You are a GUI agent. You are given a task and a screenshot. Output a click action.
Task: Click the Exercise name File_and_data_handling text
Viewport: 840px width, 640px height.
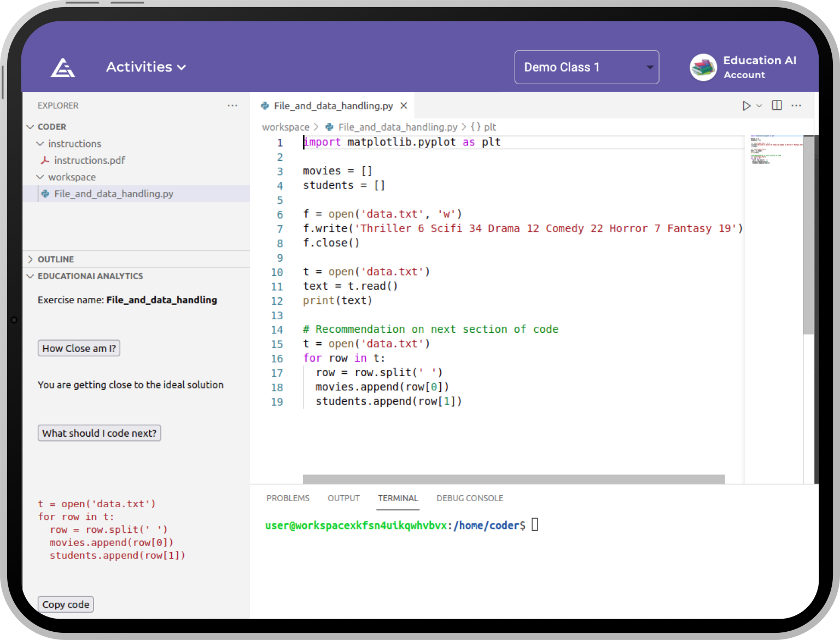[127, 300]
